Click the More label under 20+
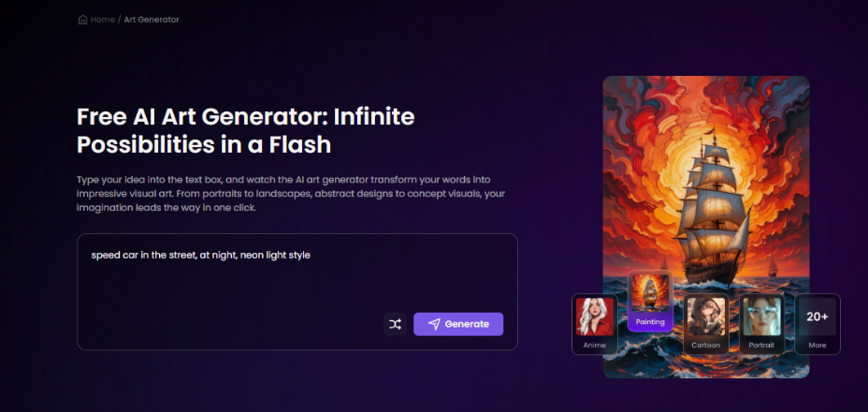868x412 pixels. tap(817, 345)
